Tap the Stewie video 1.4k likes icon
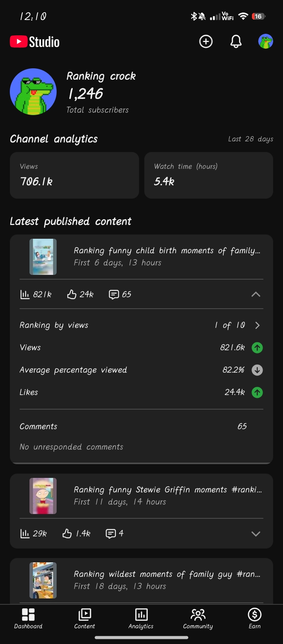This screenshot has width=283, height=644. (67, 533)
